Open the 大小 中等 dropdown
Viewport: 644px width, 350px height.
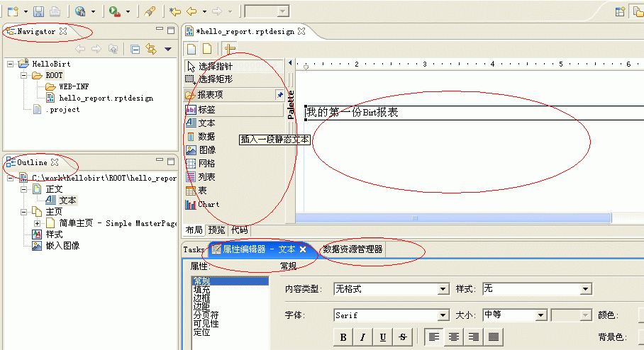point(541,315)
